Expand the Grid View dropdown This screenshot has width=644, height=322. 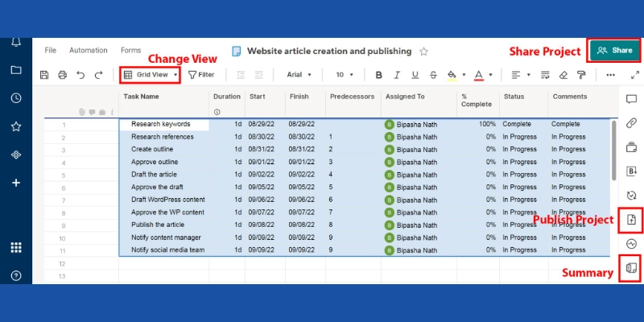(151, 75)
